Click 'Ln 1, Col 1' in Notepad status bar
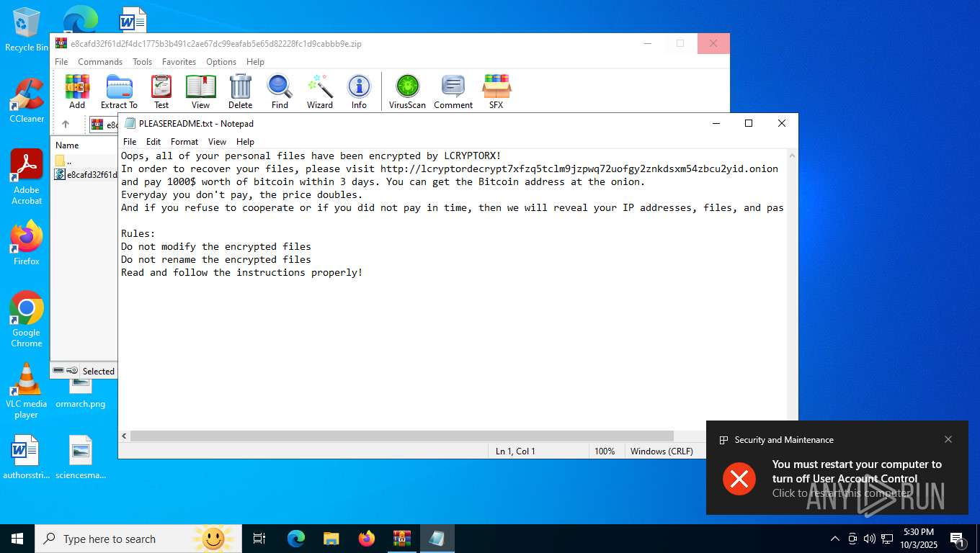Image resolution: width=980 pixels, height=553 pixels. pyautogui.click(x=515, y=451)
